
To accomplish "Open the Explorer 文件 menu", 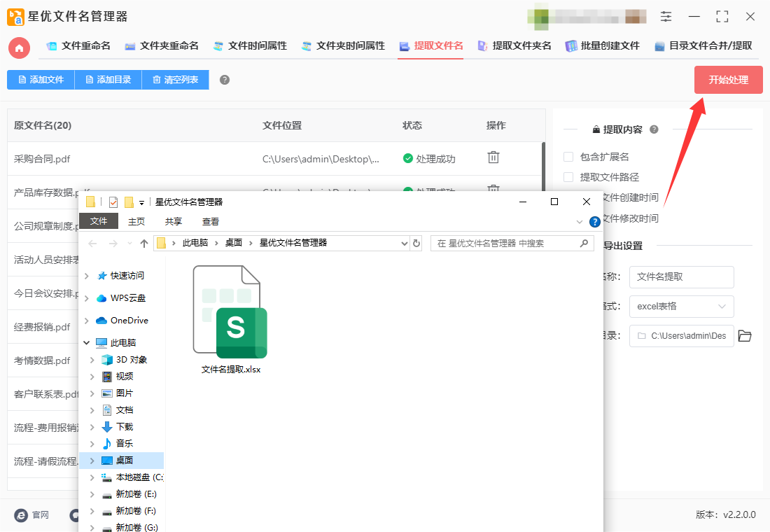I will point(99,221).
